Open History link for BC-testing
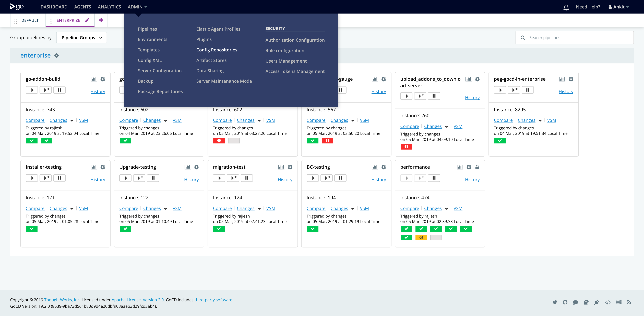This screenshot has width=644, height=316. (378, 180)
